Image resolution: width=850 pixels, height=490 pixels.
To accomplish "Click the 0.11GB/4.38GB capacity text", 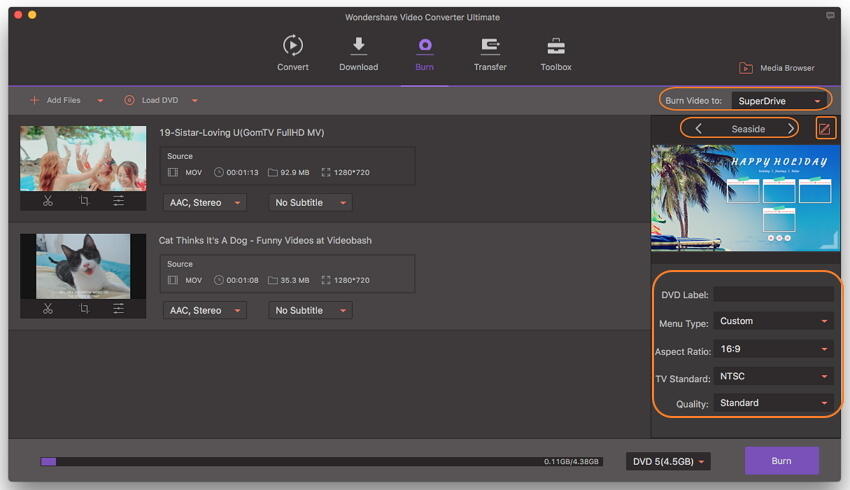I will (x=571, y=461).
